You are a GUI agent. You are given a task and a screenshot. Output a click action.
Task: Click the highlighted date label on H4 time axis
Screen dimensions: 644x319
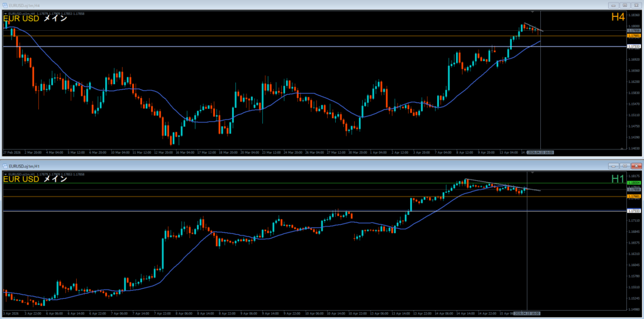tap(541, 152)
